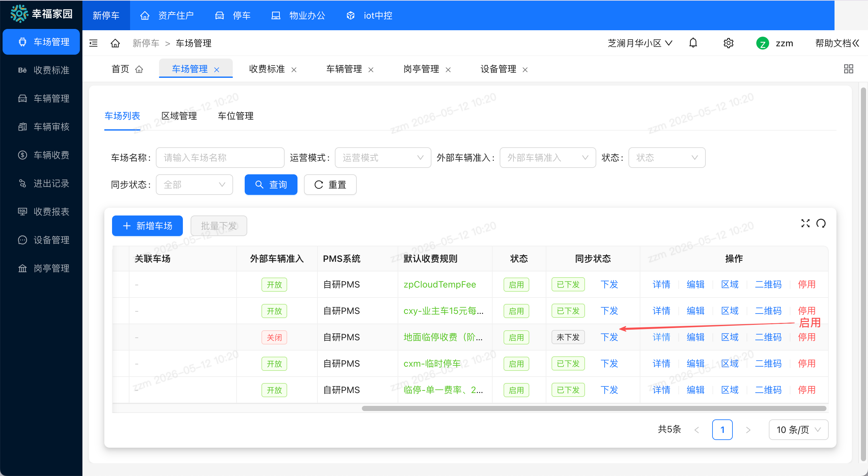Open the 运营模式 dropdown
The width and height of the screenshot is (868, 476).
click(x=383, y=158)
